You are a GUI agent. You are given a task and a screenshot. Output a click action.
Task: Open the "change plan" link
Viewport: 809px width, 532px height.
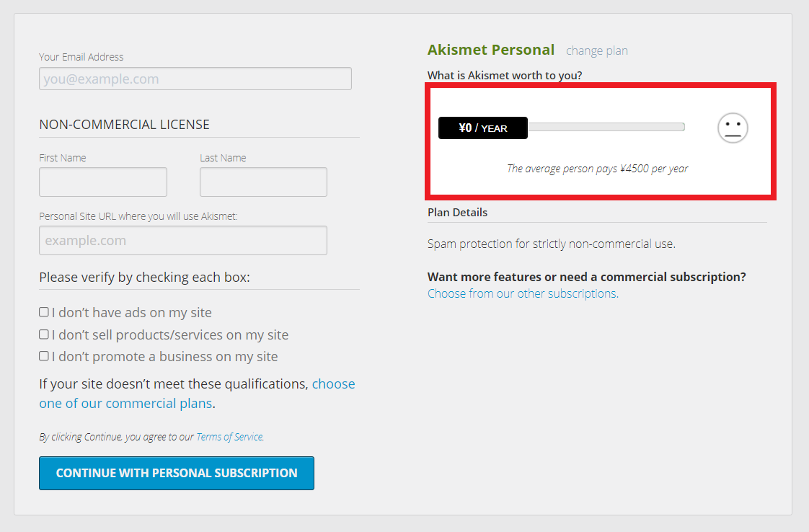pos(597,50)
